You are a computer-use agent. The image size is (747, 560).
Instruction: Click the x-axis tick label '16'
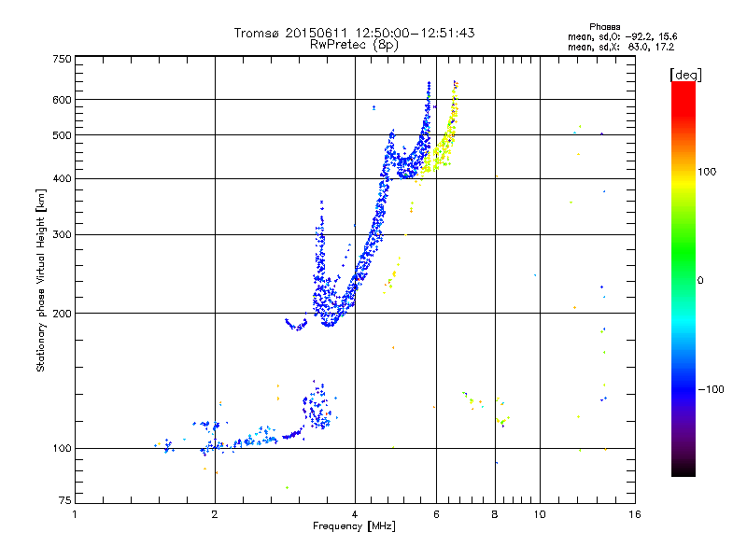click(635, 514)
